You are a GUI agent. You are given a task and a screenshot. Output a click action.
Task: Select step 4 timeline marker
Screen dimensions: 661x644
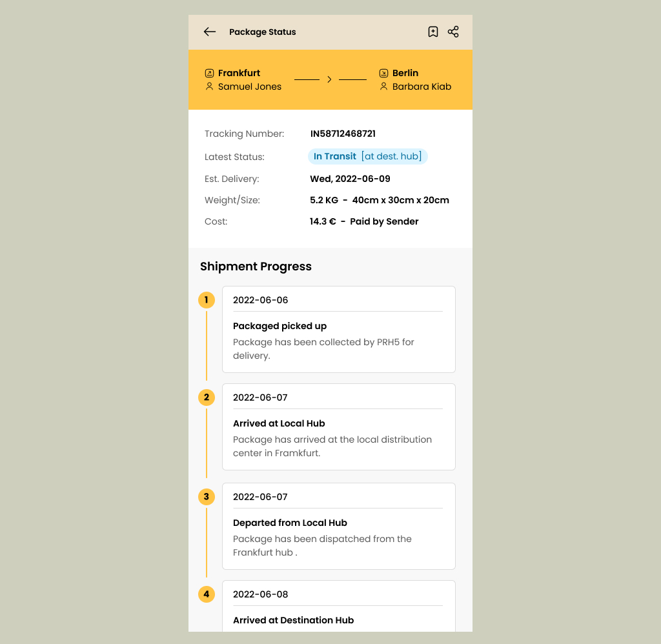(x=207, y=594)
